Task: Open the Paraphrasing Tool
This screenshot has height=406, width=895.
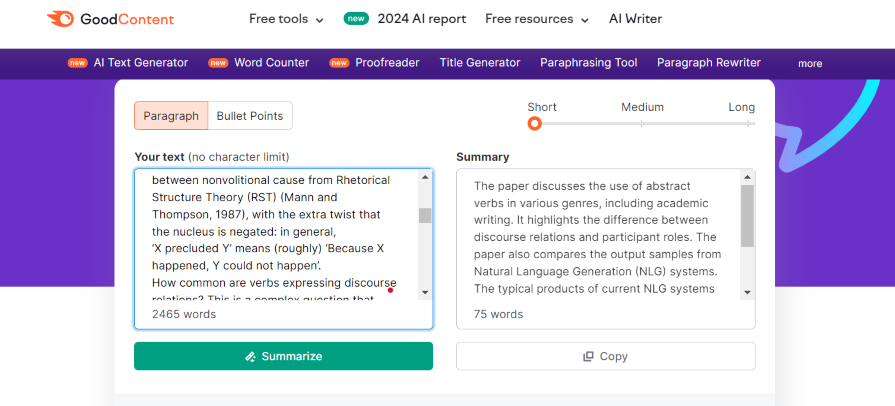Action: [x=588, y=63]
